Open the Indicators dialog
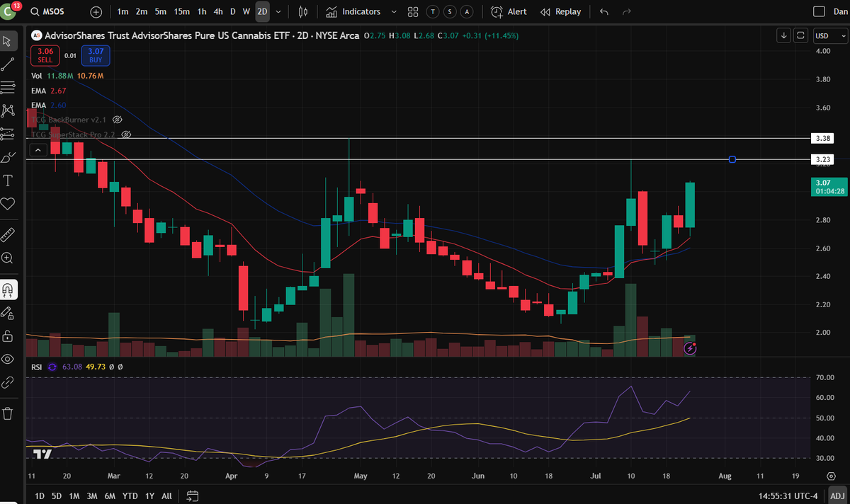Viewport: 850px width, 504px height. coord(353,11)
